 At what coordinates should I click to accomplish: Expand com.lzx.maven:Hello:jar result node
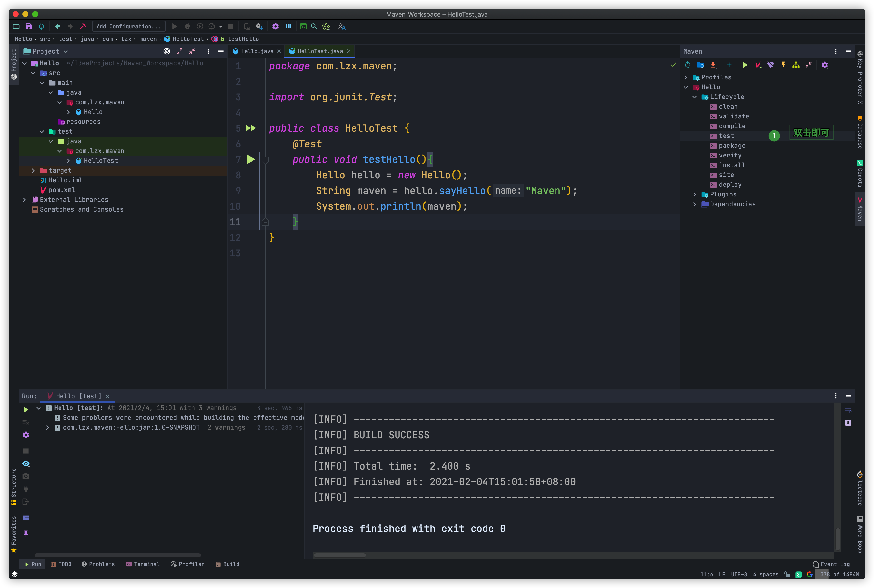pyautogui.click(x=47, y=428)
